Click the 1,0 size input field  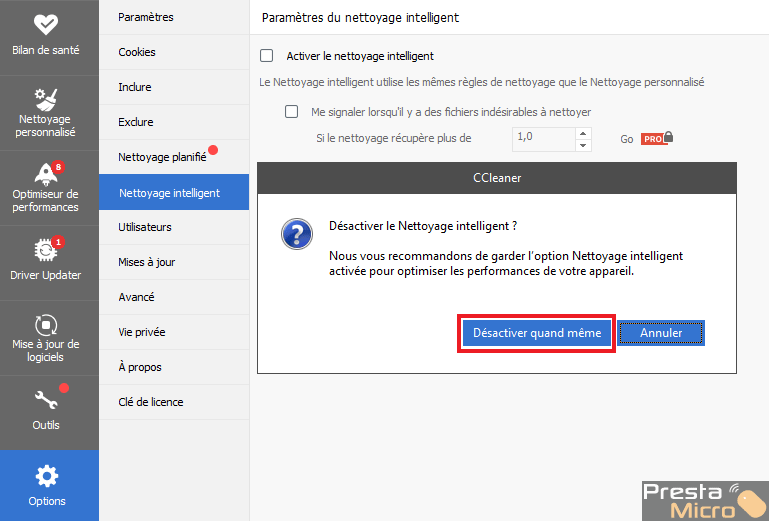pyautogui.click(x=543, y=139)
